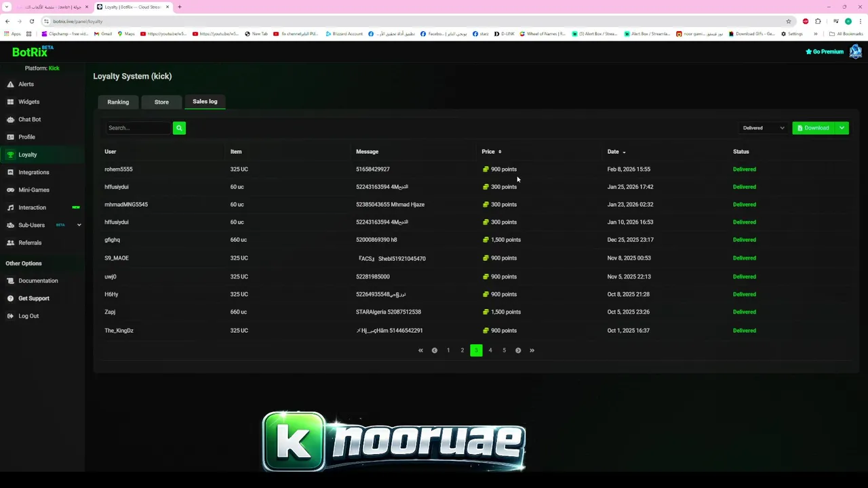Switch to the Store tab
Screen dimensions: 868x488
[161, 102]
